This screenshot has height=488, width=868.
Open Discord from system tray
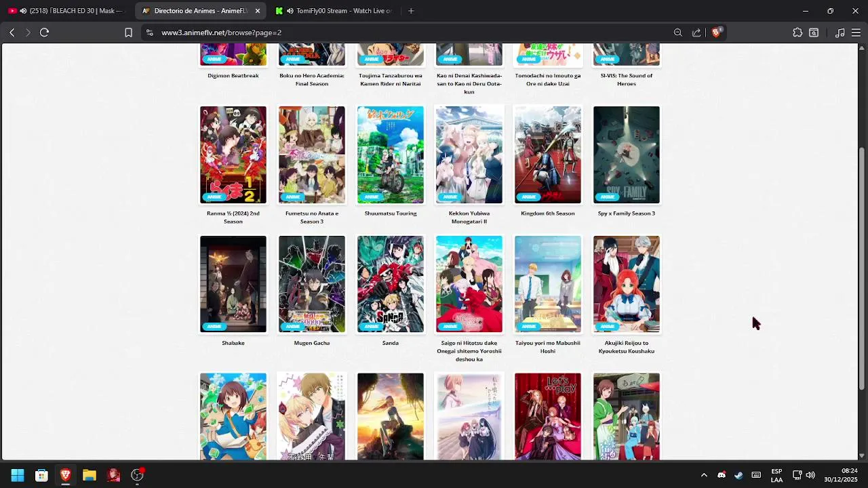pos(722,475)
